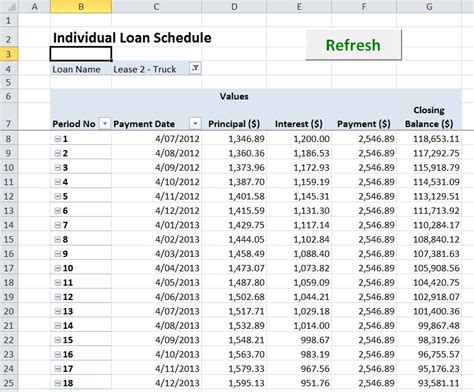Select payment date 4/12/2012 cell
Screen dimensions: 474x392
[x=156, y=211]
